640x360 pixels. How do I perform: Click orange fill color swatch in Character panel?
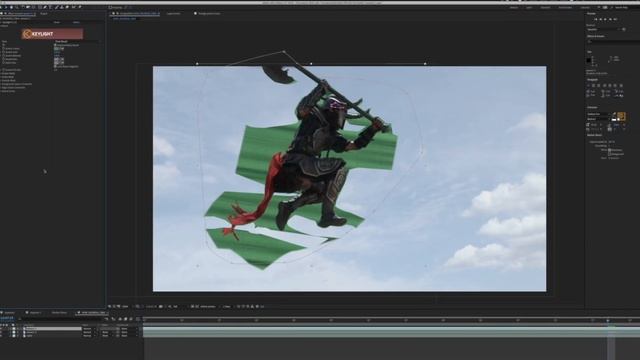pyautogui.click(x=621, y=116)
